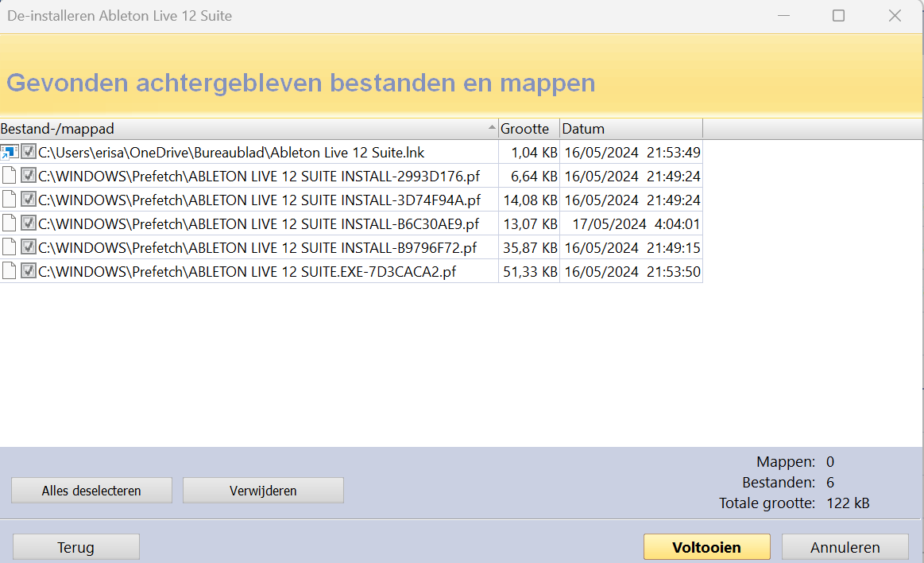
Task: Click the size value 6,64 KB
Action: [x=534, y=177]
